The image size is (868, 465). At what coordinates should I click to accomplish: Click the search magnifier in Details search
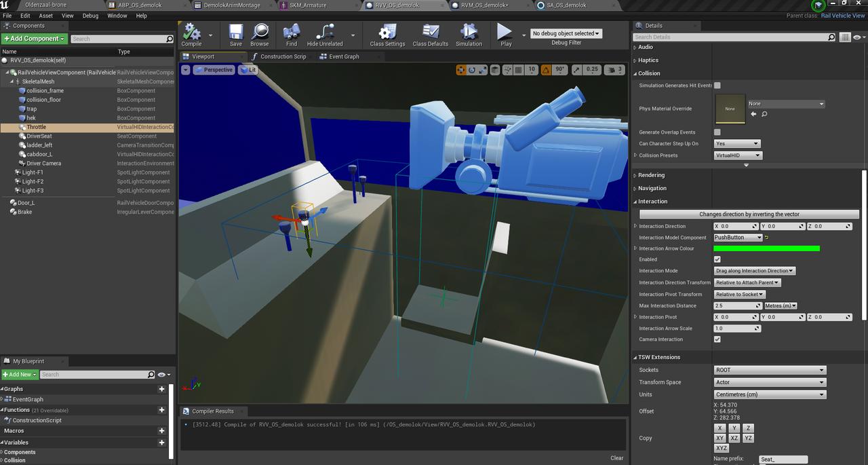(832, 37)
